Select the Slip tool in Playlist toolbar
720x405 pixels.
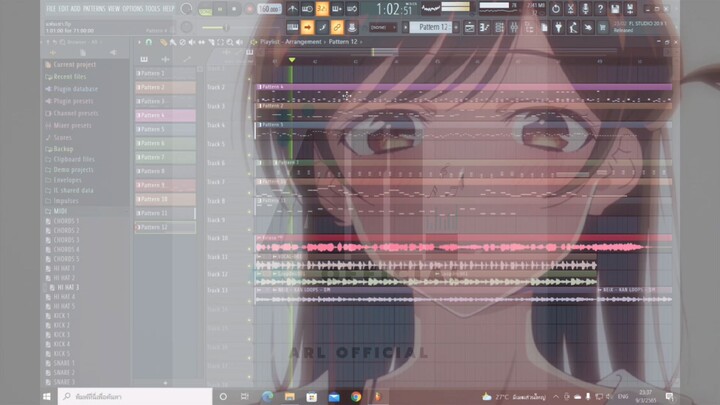pyautogui.click(x=202, y=42)
